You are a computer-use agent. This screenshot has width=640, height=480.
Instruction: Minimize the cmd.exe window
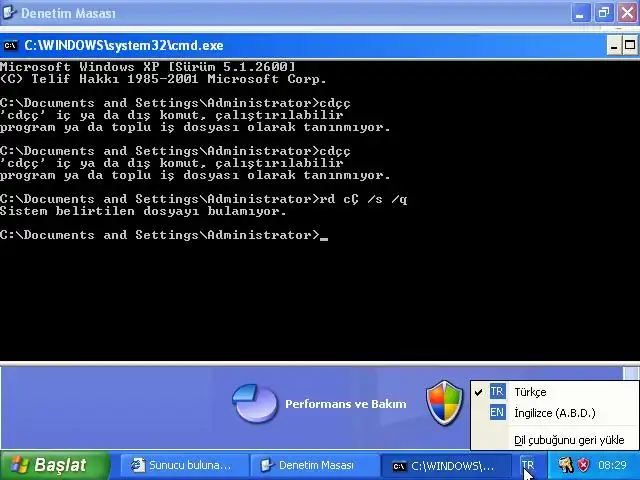click(613, 46)
